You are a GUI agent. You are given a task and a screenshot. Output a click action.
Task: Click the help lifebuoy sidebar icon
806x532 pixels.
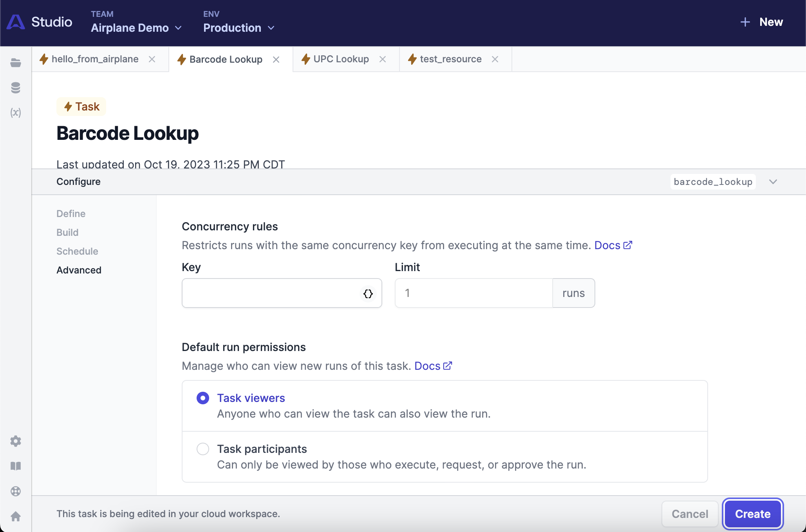pos(16,491)
